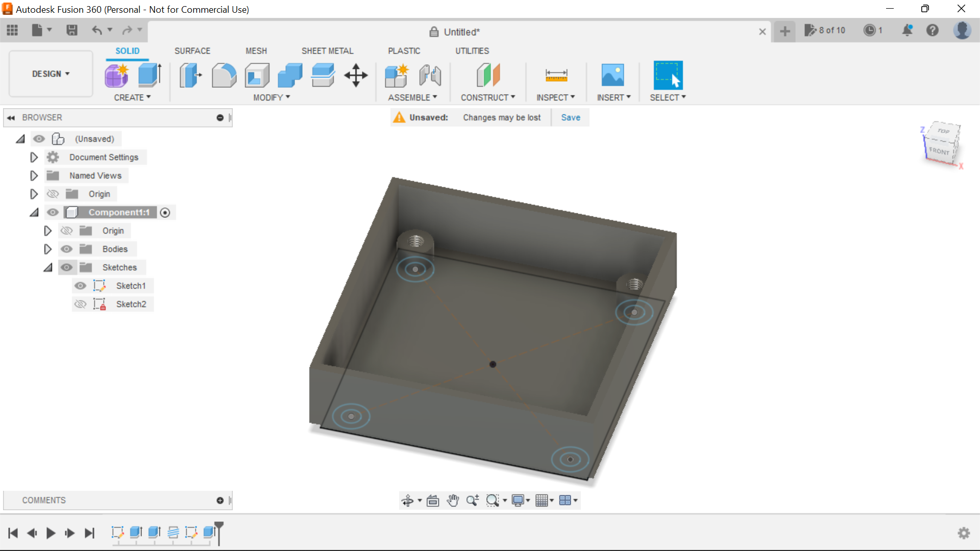The height and width of the screenshot is (551, 980).
Task: Expand the top-level Origin node
Action: pos(34,194)
